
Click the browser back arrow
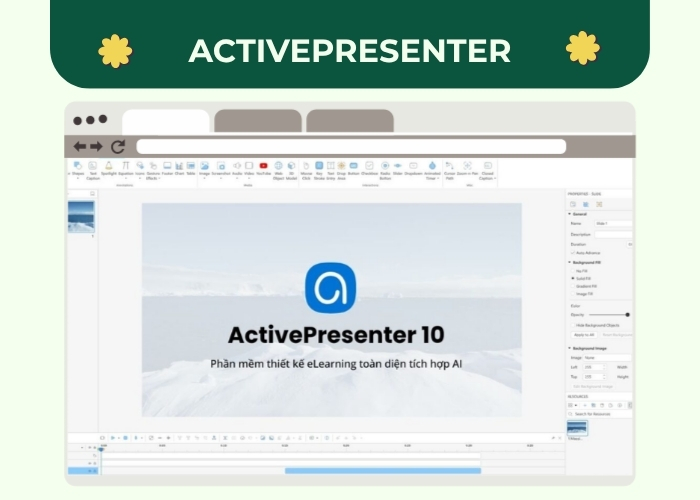click(x=80, y=146)
